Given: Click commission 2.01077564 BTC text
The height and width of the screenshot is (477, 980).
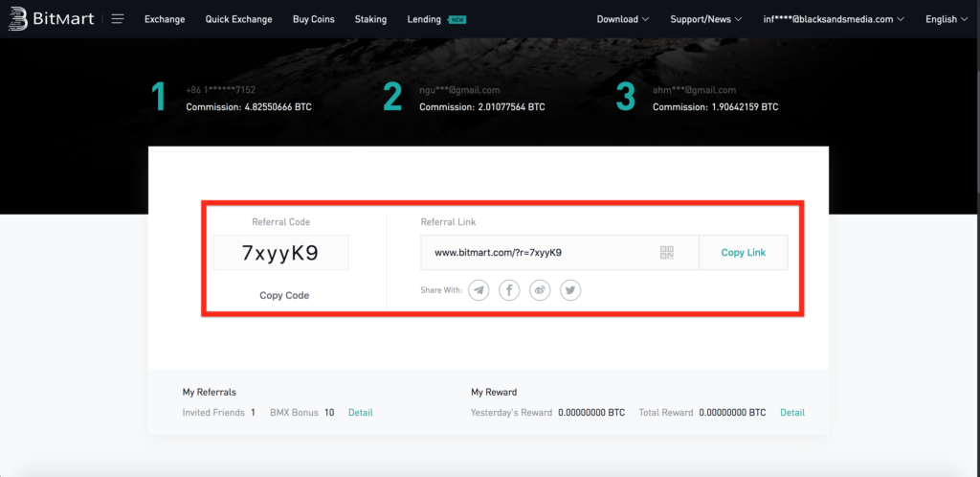Looking at the screenshot, I should (482, 107).
